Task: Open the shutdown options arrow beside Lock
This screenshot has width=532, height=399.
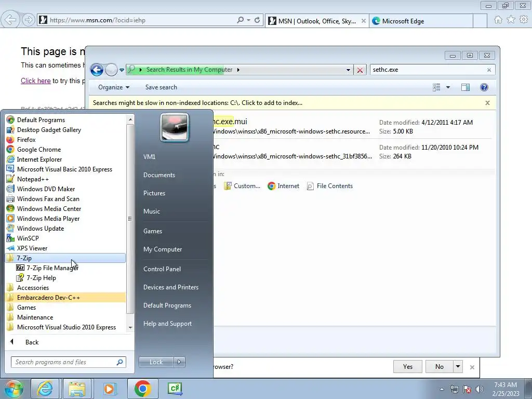Action: pyautogui.click(x=179, y=362)
